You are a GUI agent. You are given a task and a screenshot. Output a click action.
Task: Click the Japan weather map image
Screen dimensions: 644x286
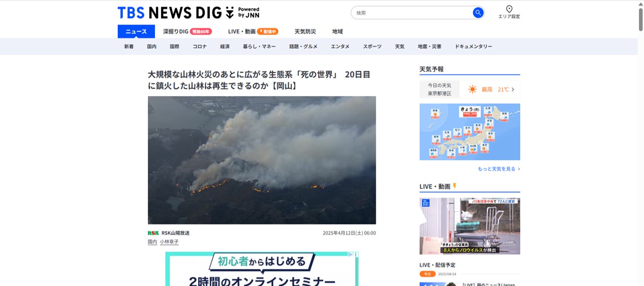(470, 132)
